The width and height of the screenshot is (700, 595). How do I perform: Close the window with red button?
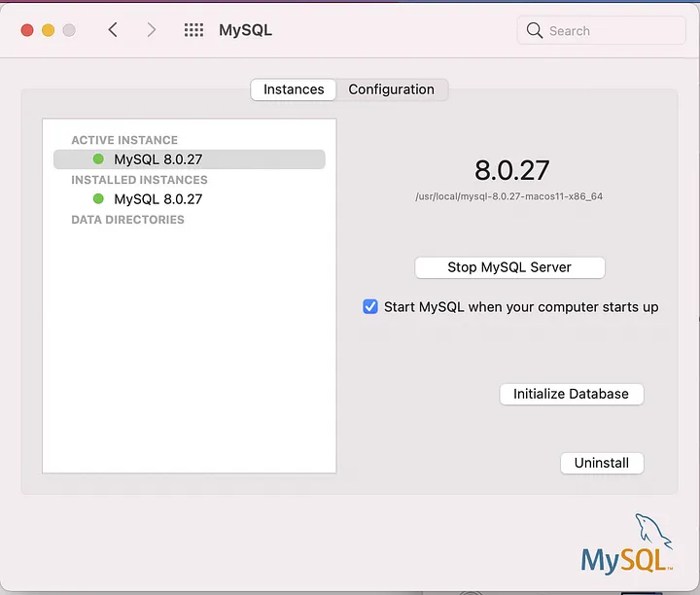pos(27,30)
